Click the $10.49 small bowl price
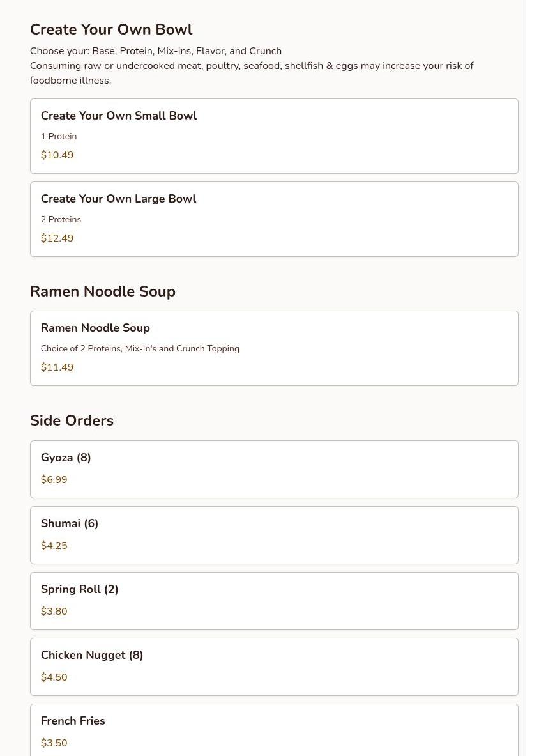 [57, 155]
